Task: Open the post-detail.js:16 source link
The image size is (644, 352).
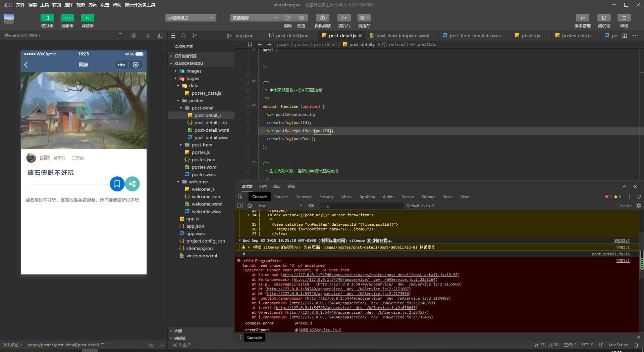Action: [x=610, y=254]
